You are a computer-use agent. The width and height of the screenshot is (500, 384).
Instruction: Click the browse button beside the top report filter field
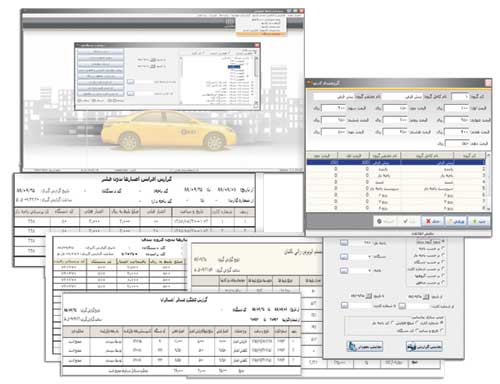tap(344, 243)
